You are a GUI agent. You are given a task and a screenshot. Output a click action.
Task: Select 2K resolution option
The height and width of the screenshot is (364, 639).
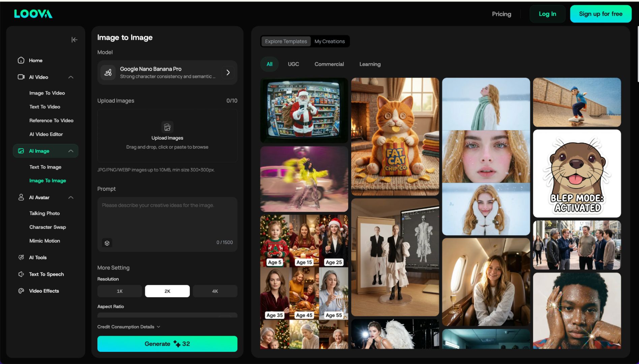coord(167,291)
